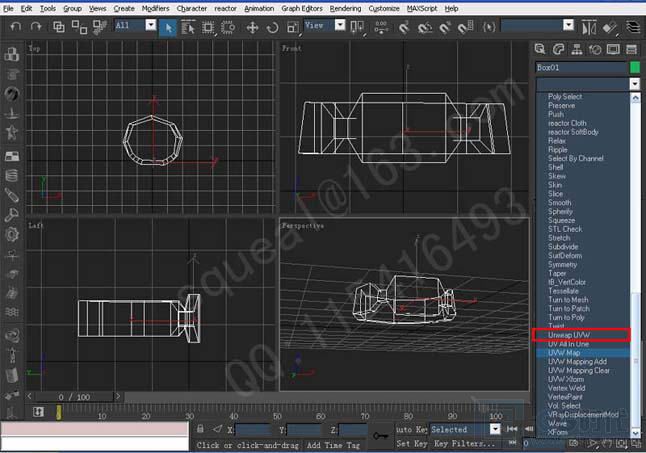
Task: Activate the Select and Link tool
Action: (x=59, y=27)
